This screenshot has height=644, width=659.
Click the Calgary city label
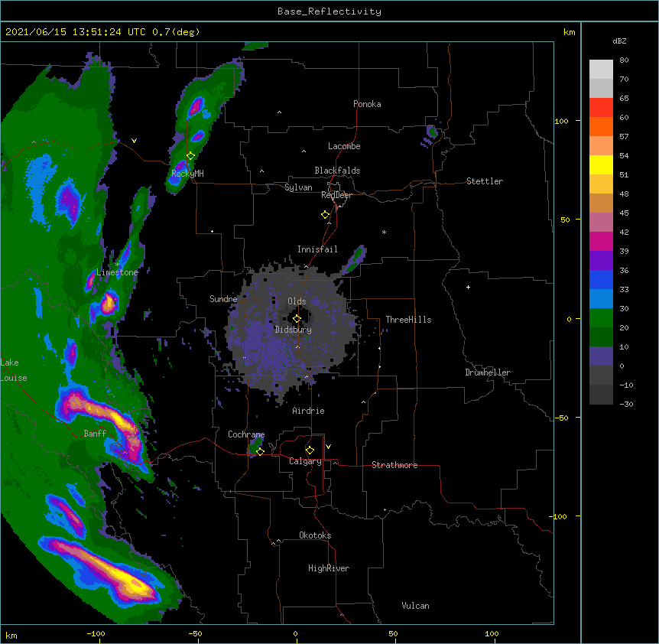point(305,461)
